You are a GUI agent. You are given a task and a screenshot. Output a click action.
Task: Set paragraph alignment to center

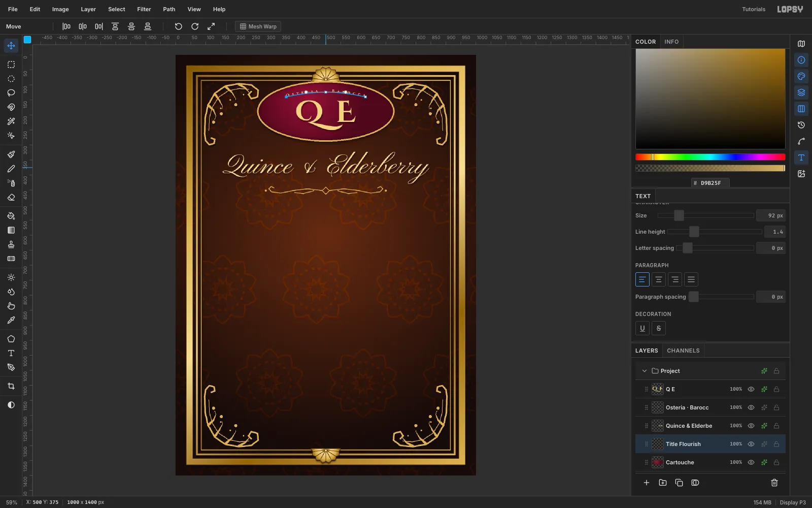(x=659, y=279)
